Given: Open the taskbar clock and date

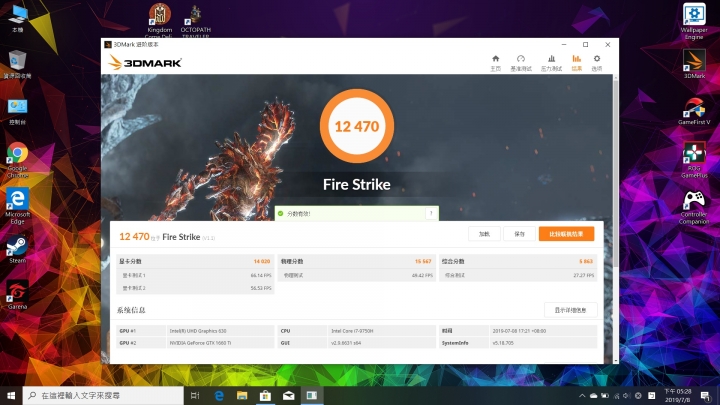Looking at the screenshot, I should [678, 395].
